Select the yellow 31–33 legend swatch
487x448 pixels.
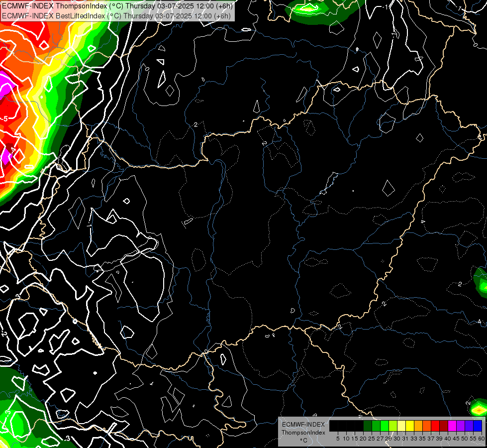[410, 426]
